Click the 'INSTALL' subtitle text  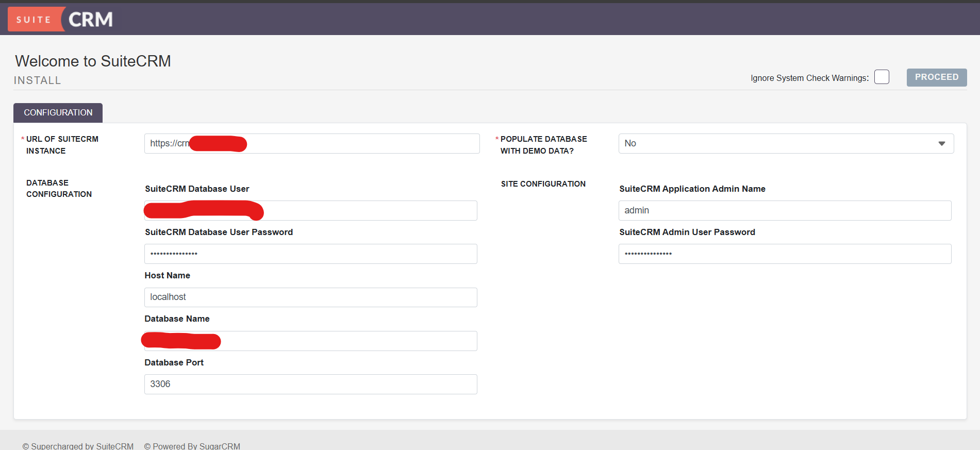38,80
